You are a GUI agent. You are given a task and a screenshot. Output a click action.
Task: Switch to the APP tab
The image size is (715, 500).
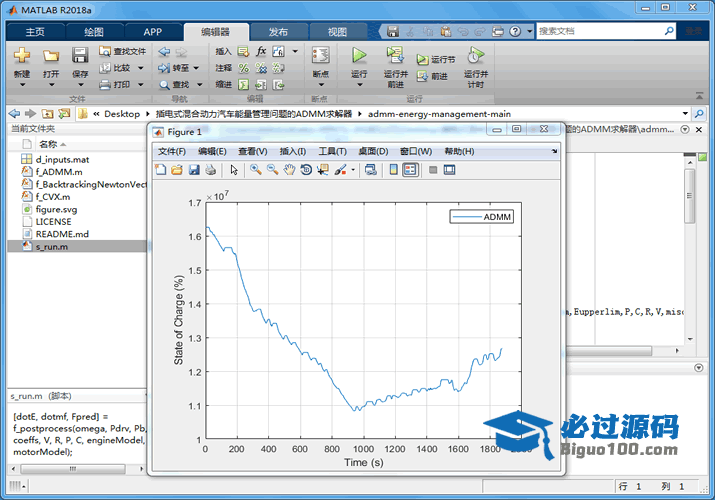[x=152, y=32]
